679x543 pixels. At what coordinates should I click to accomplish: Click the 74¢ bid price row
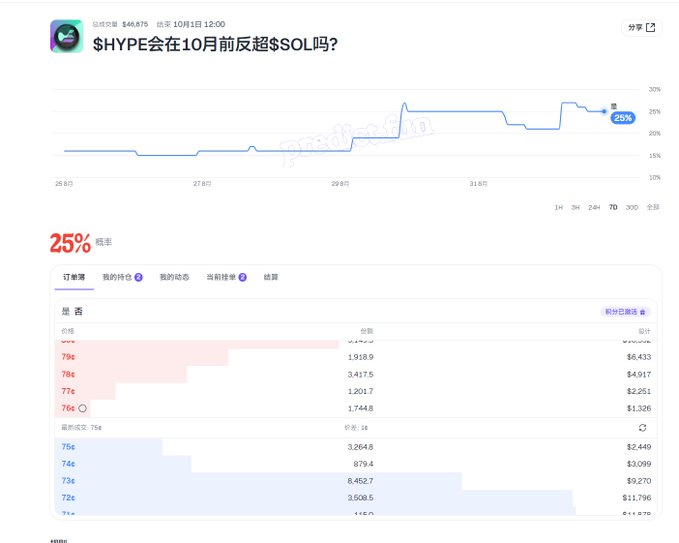[x=356, y=464]
